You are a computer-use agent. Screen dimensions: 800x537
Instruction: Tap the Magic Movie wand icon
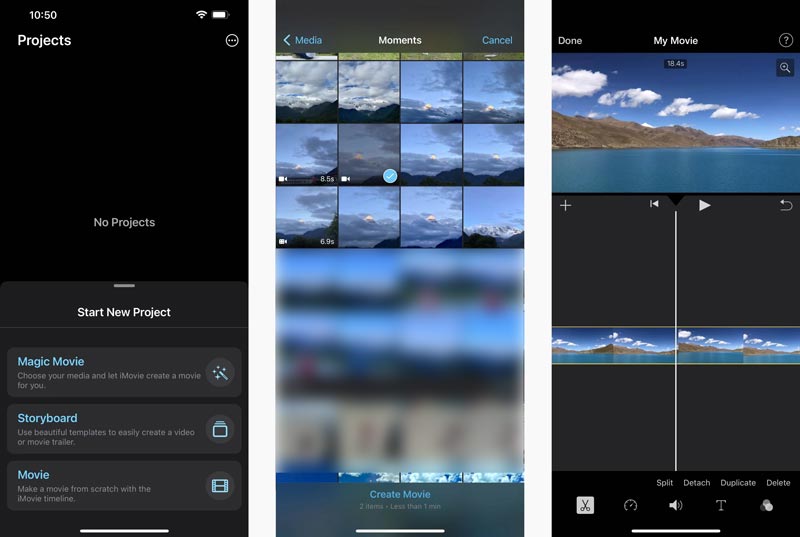pyautogui.click(x=220, y=373)
